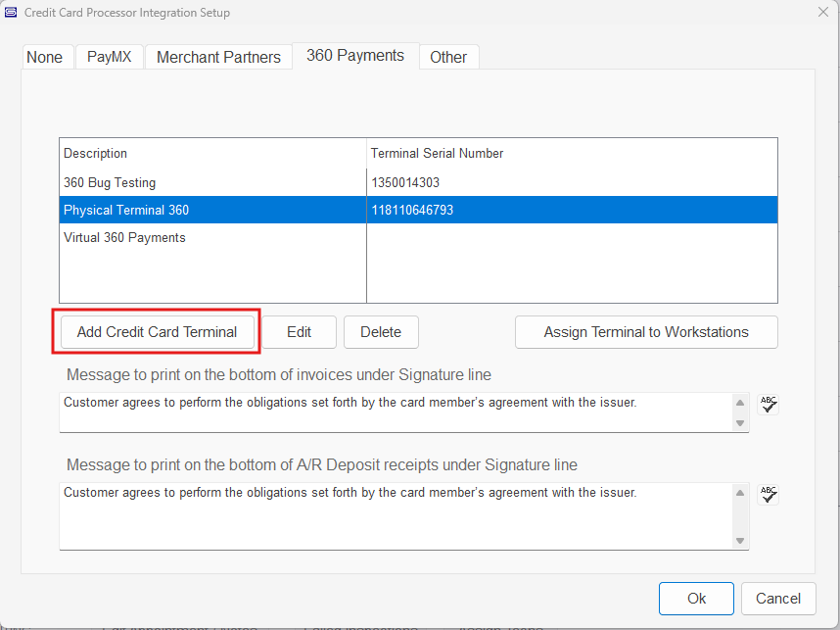Edit the selected terminal
840x630 pixels.
pyautogui.click(x=299, y=332)
